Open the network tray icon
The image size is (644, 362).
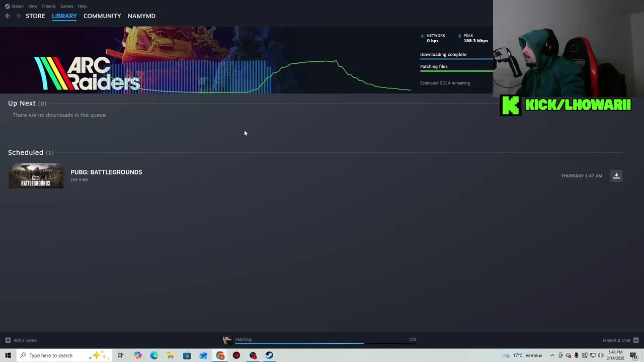593,355
